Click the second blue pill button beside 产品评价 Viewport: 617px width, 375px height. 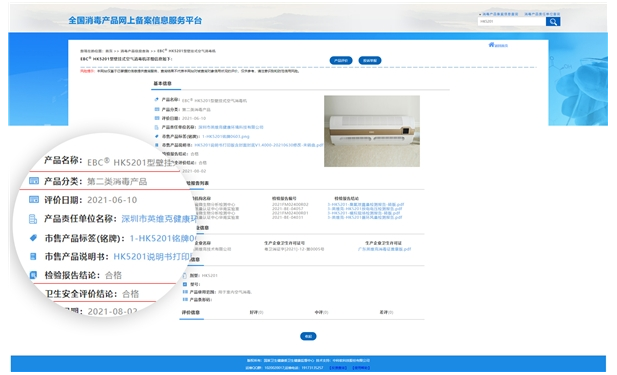point(370,61)
